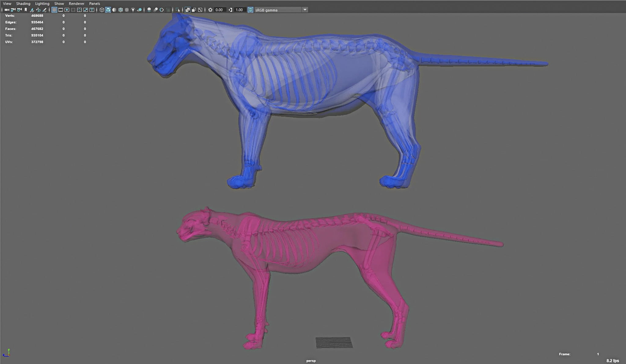Click Smooth Shade All blue cube icon
Screen dimensions: 626x364
pos(108,10)
